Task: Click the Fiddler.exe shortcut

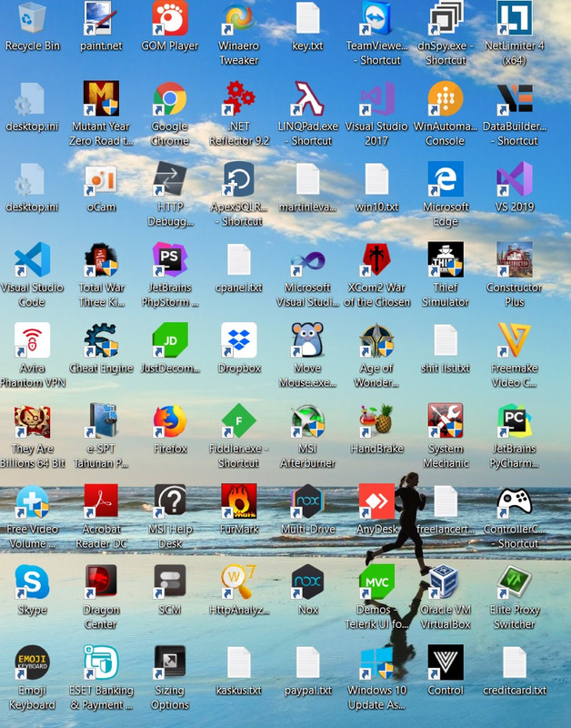Action: 238,420
